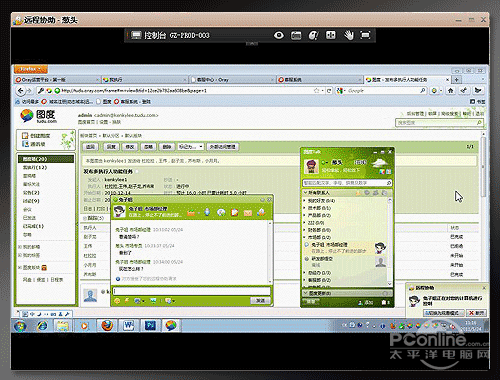Click contact search field in Tudu Talk panel
Screen dimensions: 500x380
(x=347, y=183)
